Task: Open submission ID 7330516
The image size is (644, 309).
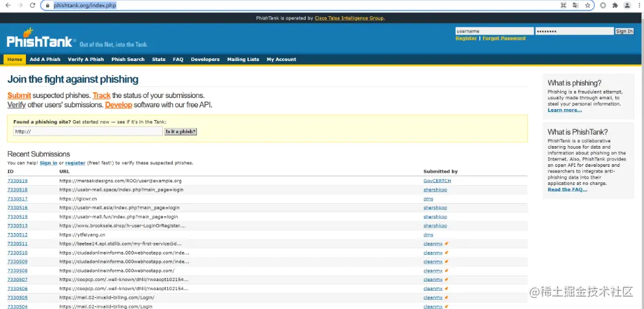Action: click(x=18, y=208)
